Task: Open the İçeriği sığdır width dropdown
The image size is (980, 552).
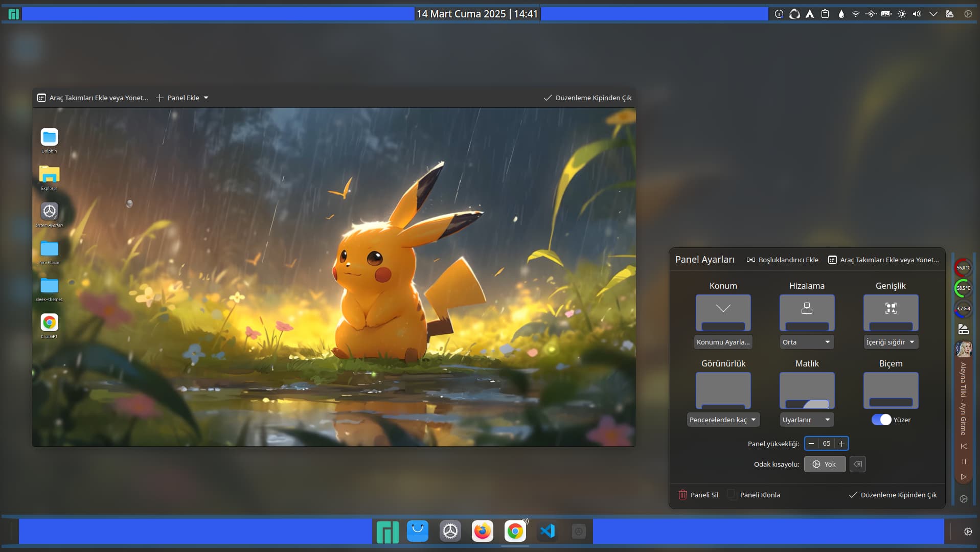Action: click(x=891, y=342)
